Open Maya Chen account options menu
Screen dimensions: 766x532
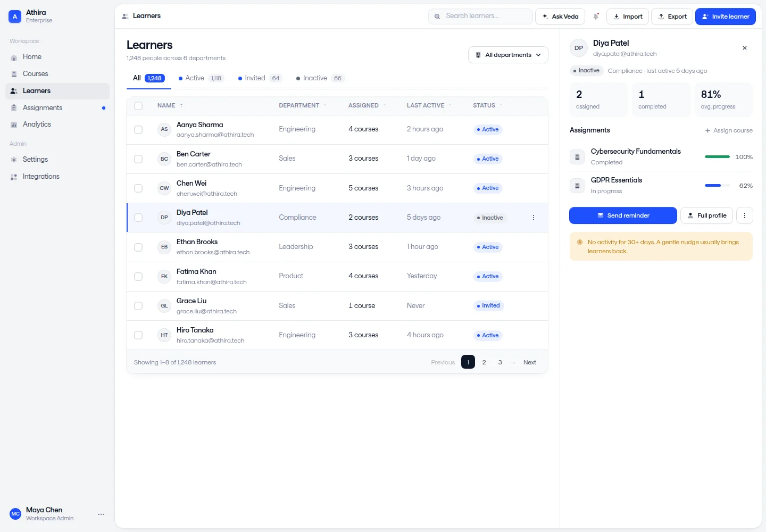(101, 514)
